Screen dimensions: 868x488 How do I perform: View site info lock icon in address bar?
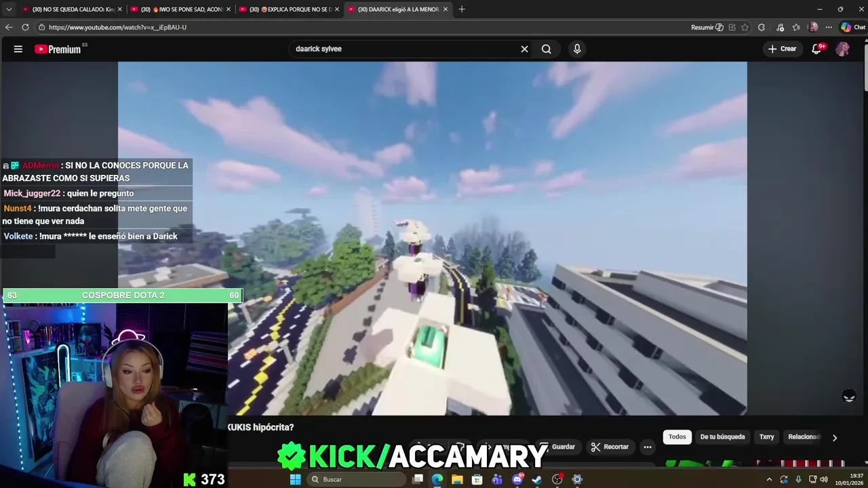tap(42, 27)
